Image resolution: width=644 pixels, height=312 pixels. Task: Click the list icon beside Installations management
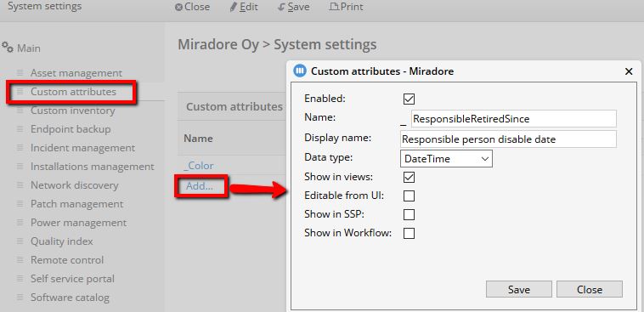20,166
